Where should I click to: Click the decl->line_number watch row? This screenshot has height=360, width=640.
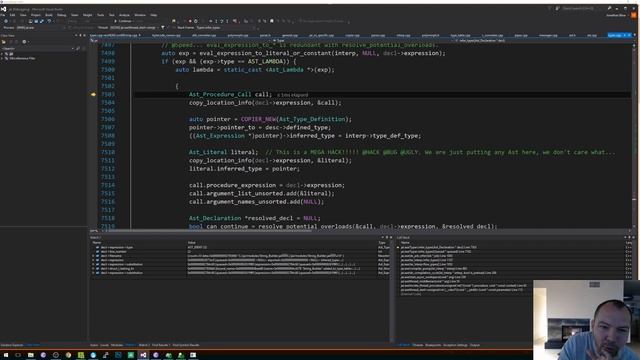coord(240,251)
